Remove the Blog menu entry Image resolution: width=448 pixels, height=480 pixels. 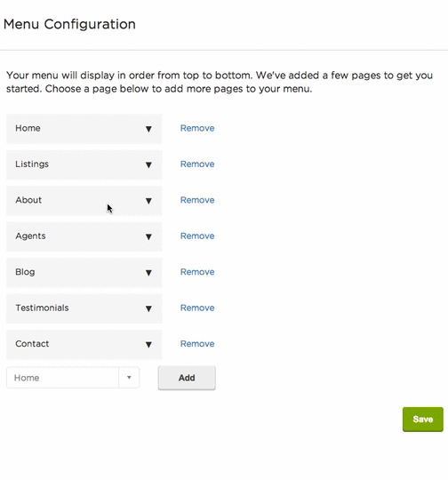197,272
